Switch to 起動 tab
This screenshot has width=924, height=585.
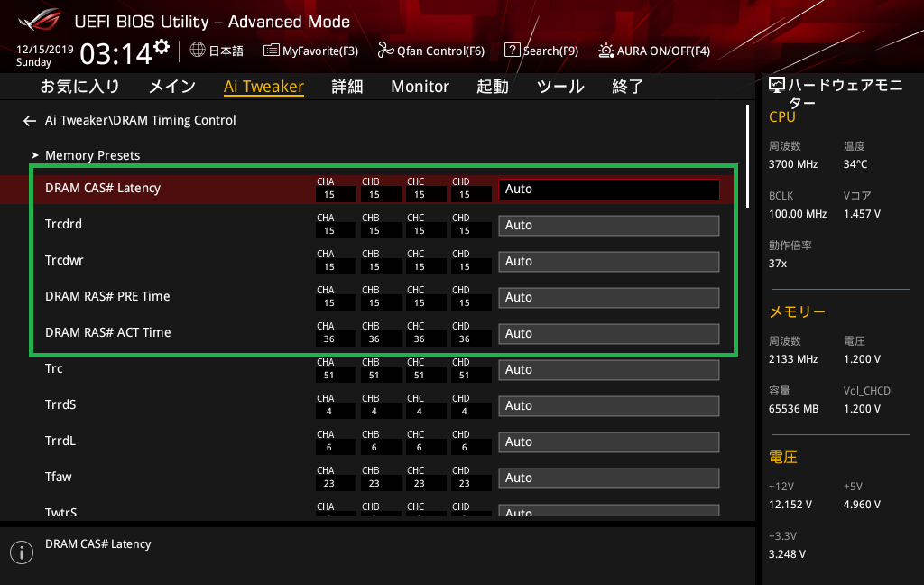[x=493, y=87]
